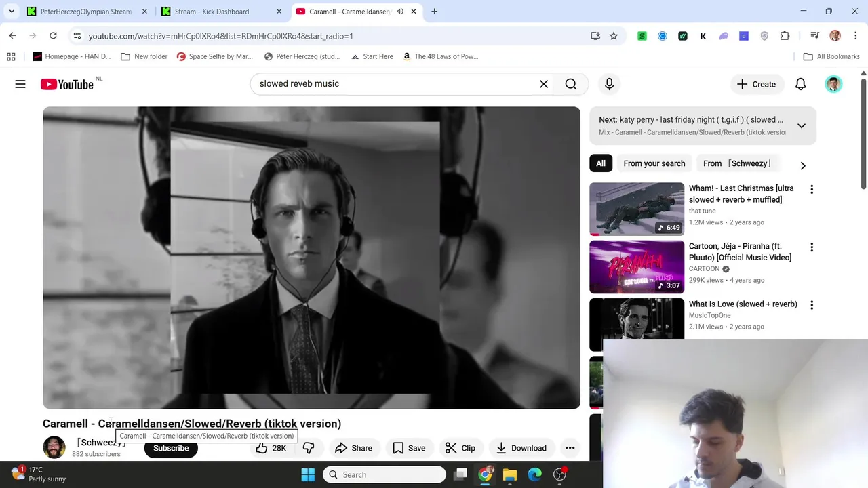
Task: Share the video
Action: click(x=353, y=448)
